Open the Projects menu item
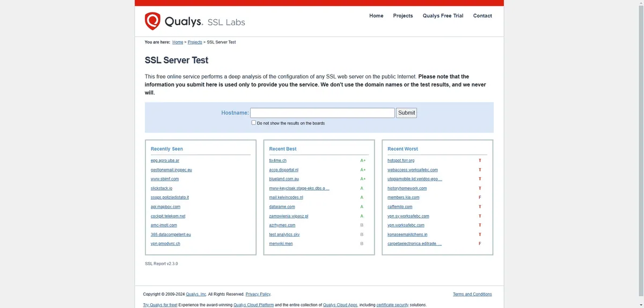This screenshot has height=308, width=644. tap(403, 16)
